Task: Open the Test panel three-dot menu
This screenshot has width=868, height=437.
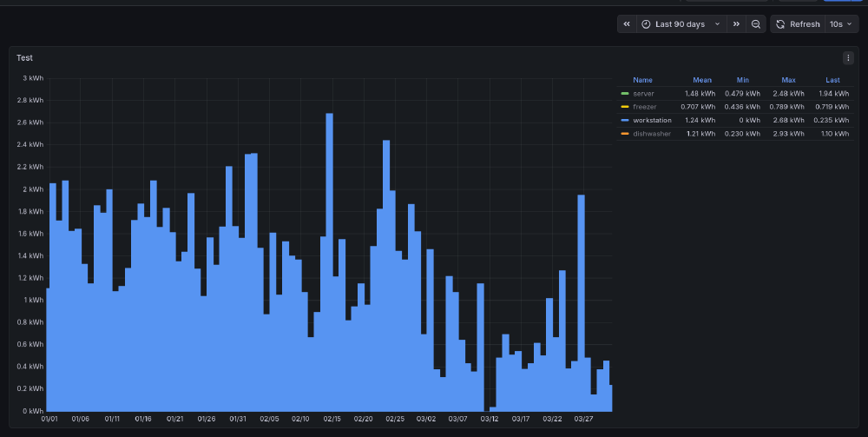Action: click(848, 58)
